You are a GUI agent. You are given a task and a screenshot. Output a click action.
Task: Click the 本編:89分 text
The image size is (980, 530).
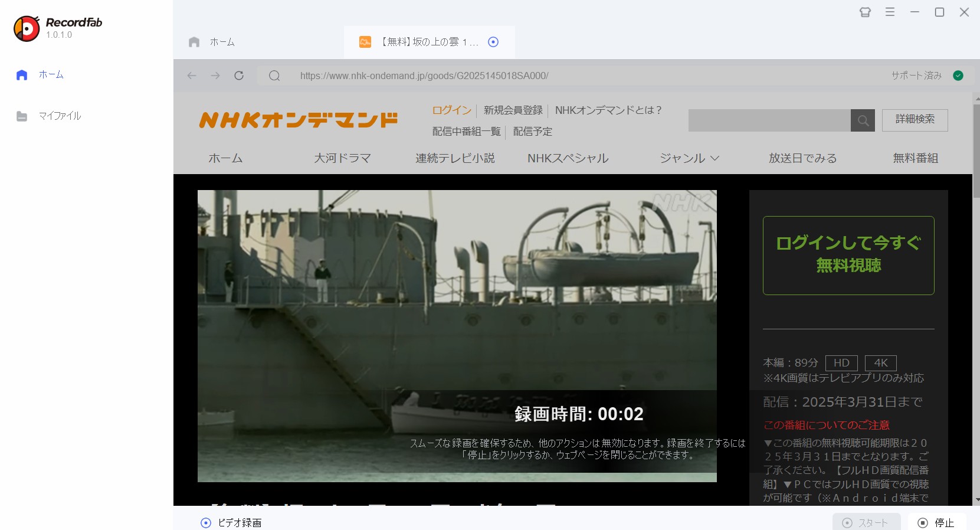click(x=791, y=363)
